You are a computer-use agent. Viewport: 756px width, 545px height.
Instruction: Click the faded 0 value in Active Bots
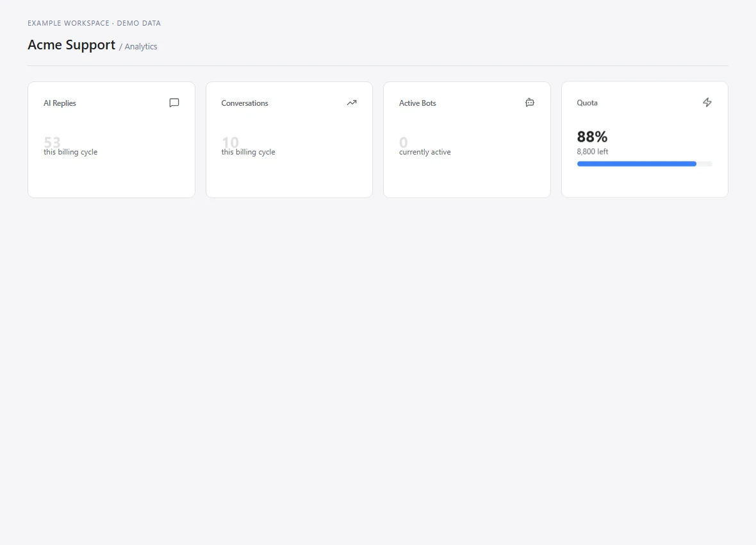click(x=404, y=142)
